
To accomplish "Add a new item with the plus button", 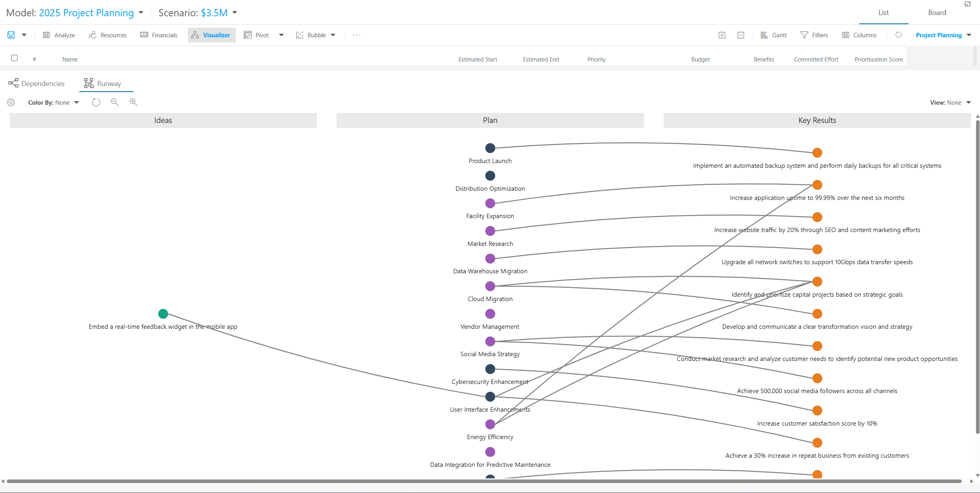I will pyautogui.click(x=721, y=35).
